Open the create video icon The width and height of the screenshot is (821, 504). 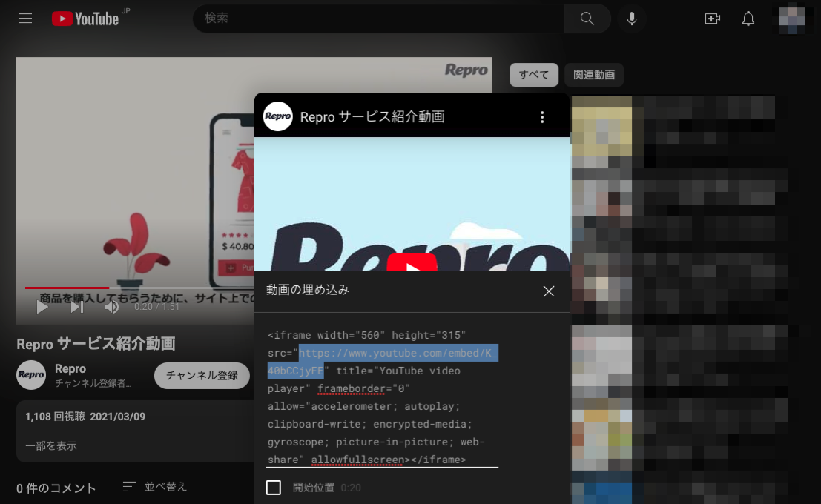[x=712, y=19]
